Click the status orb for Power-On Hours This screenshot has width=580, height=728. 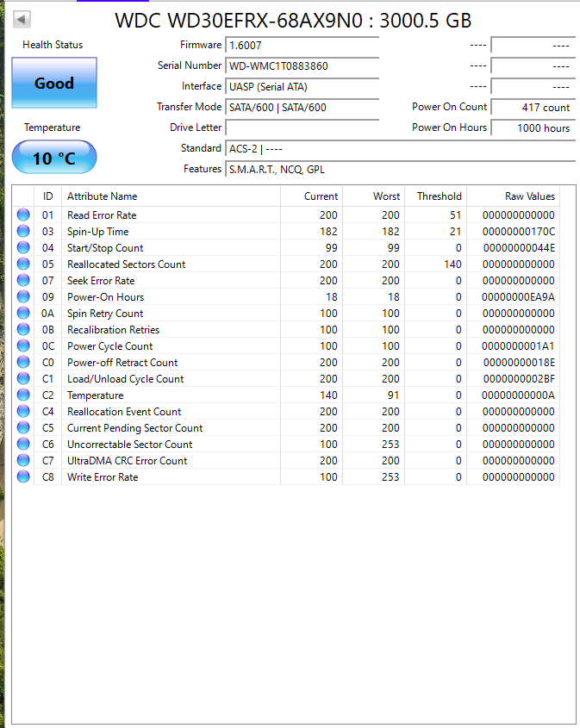click(23, 296)
